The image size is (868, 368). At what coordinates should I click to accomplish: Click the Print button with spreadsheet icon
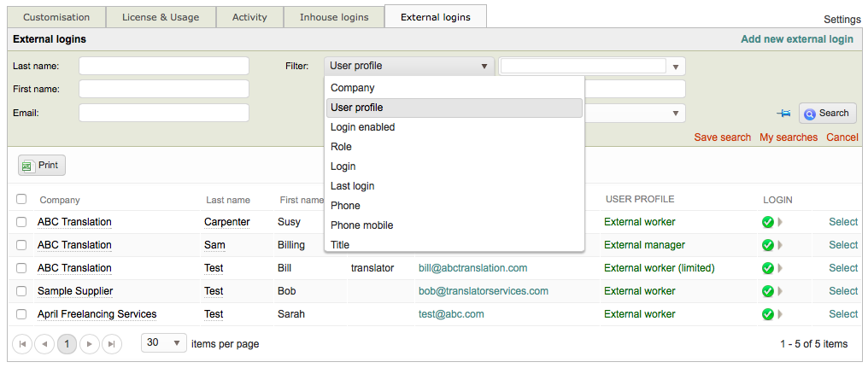42,166
